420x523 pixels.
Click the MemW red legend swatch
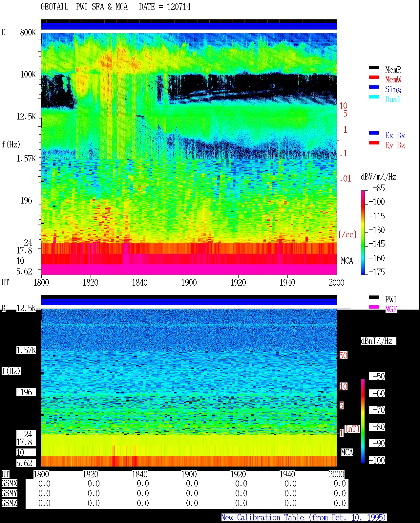tap(374, 77)
